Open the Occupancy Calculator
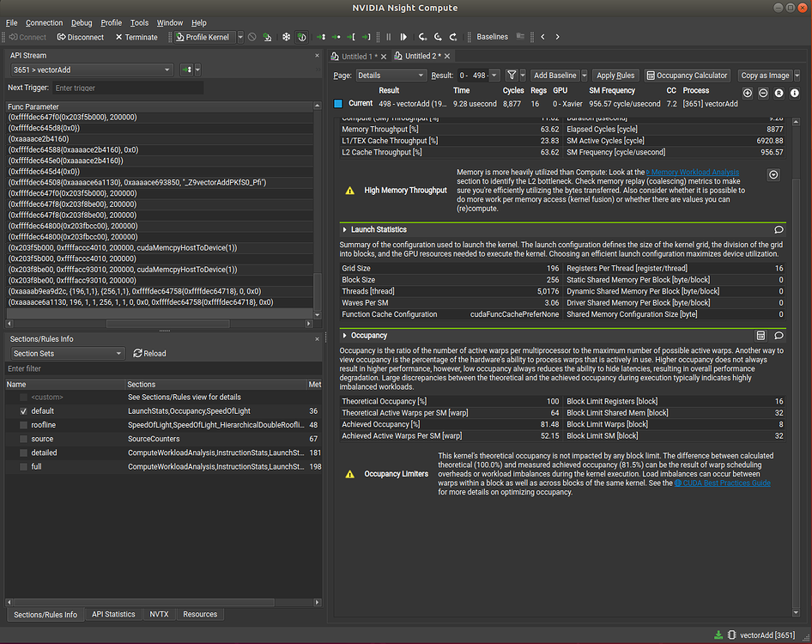812x644 pixels. 688,76
